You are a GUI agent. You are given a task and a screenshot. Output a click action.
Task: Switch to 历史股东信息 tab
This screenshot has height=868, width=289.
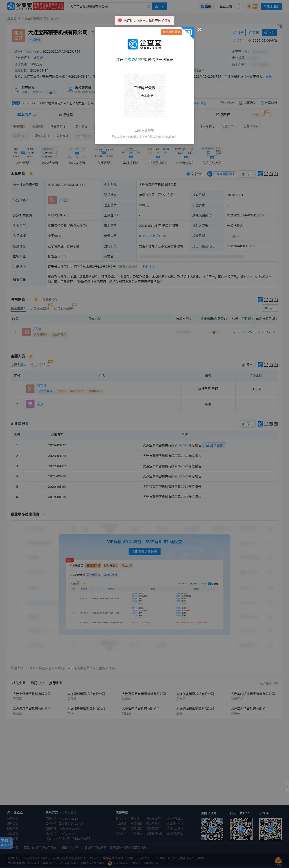pos(39,308)
